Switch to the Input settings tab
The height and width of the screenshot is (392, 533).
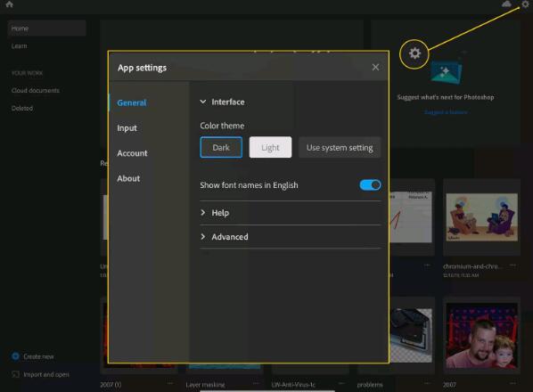[x=127, y=128]
